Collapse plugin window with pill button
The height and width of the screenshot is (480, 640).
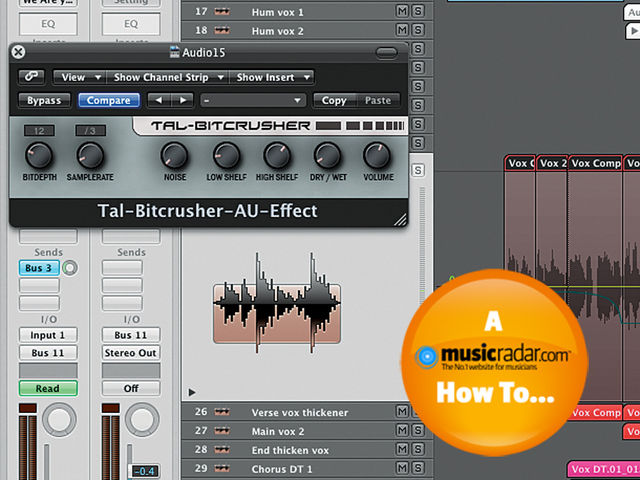pos(386,53)
